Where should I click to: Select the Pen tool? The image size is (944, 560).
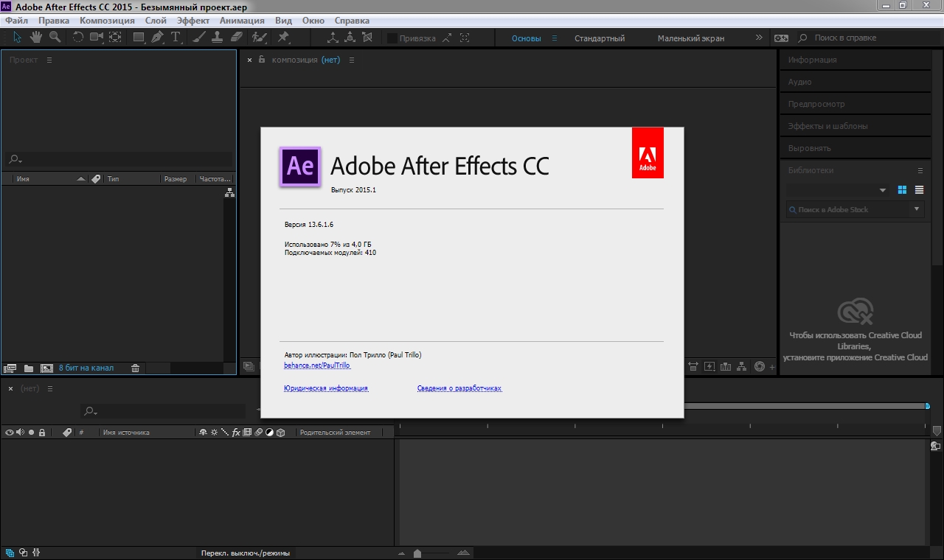(x=157, y=38)
